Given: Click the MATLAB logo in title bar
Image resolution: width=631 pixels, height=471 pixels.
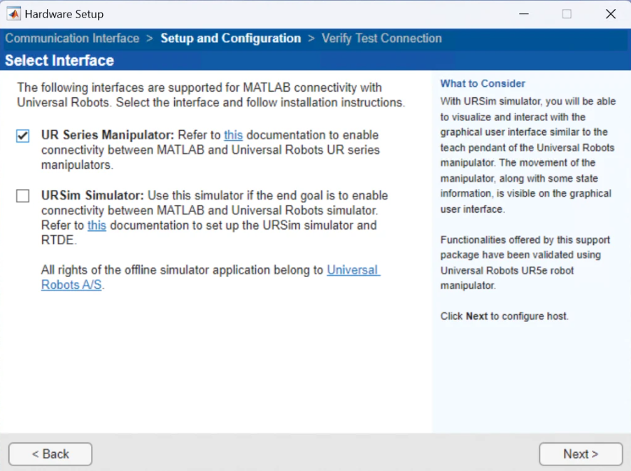Looking at the screenshot, I should tap(14, 14).
